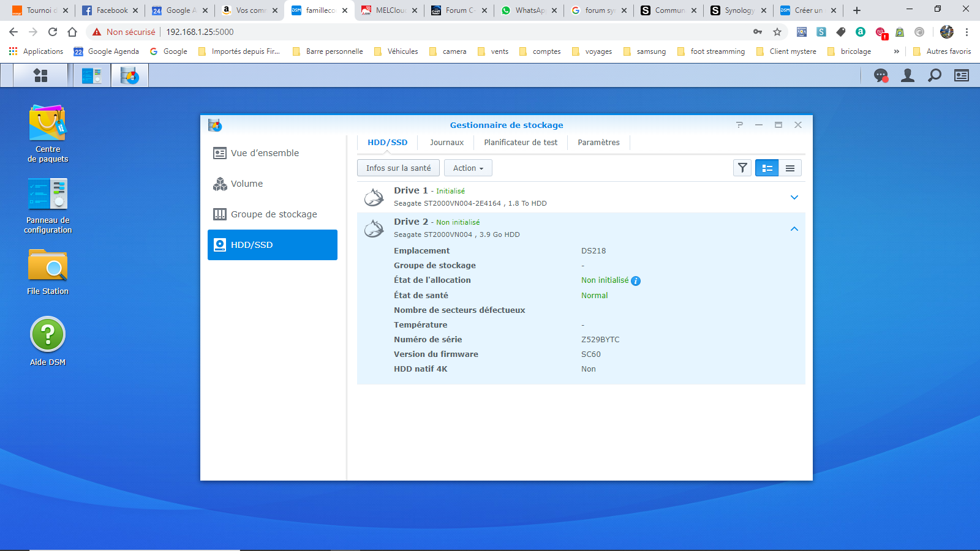Open Centre de paquets desktop icon
Viewport: 980px width, 551px height.
[x=48, y=133]
